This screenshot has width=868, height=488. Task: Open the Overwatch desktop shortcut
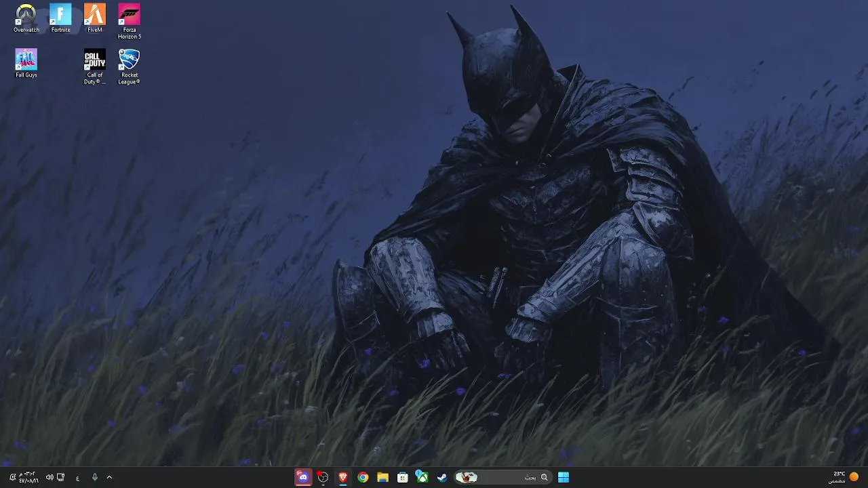click(26, 18)
